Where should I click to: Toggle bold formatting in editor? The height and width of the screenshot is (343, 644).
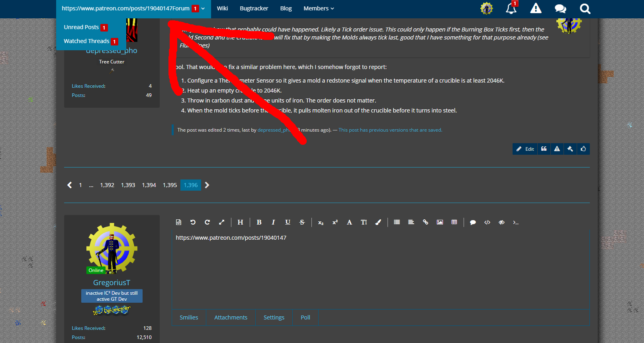[259, 222]
